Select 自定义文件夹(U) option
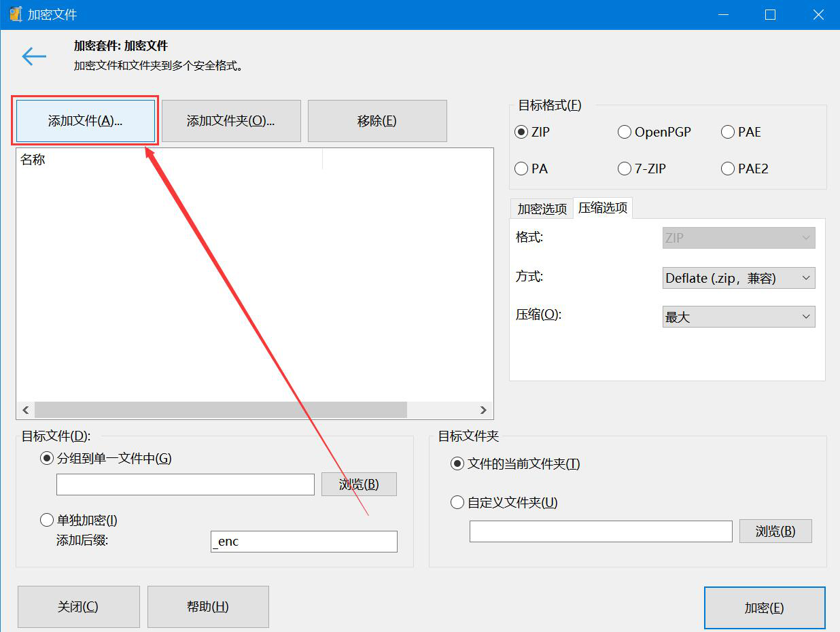 pyautogui.click(x=504, y=503)
